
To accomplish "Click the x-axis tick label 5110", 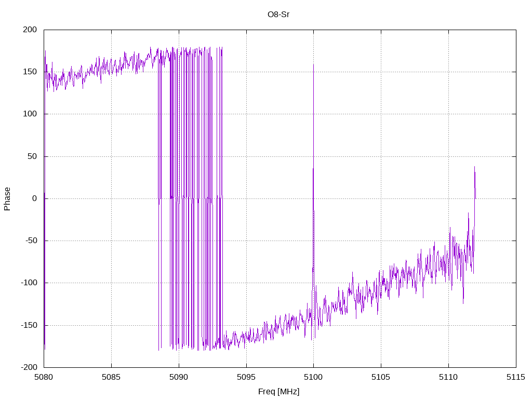I will point(448,377).
